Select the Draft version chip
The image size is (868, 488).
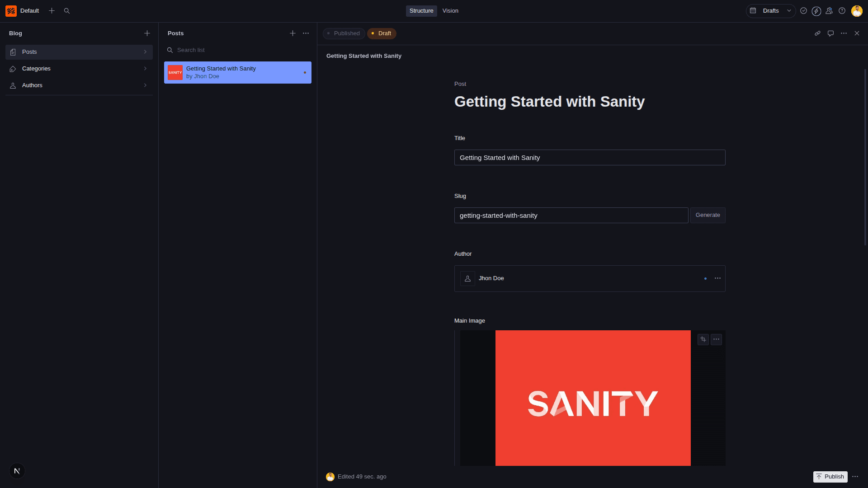pos(382,33)
